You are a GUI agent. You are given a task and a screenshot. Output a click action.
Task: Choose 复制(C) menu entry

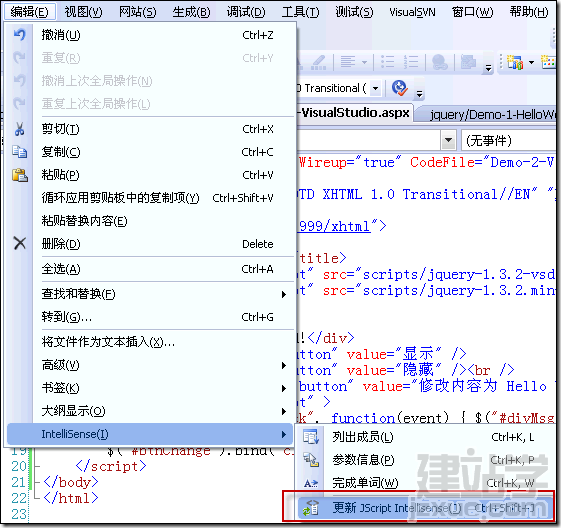[150, 152]
